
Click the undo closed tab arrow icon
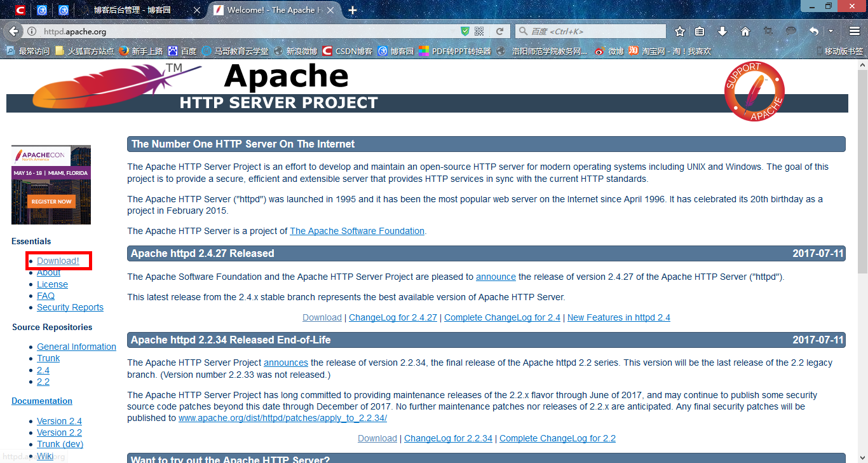click(x=814, y=31)
